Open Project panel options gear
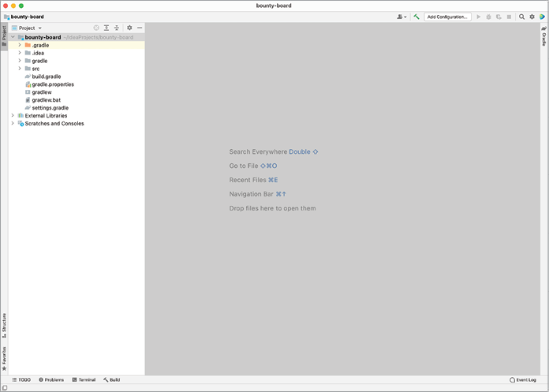 (x=129, y=28)
